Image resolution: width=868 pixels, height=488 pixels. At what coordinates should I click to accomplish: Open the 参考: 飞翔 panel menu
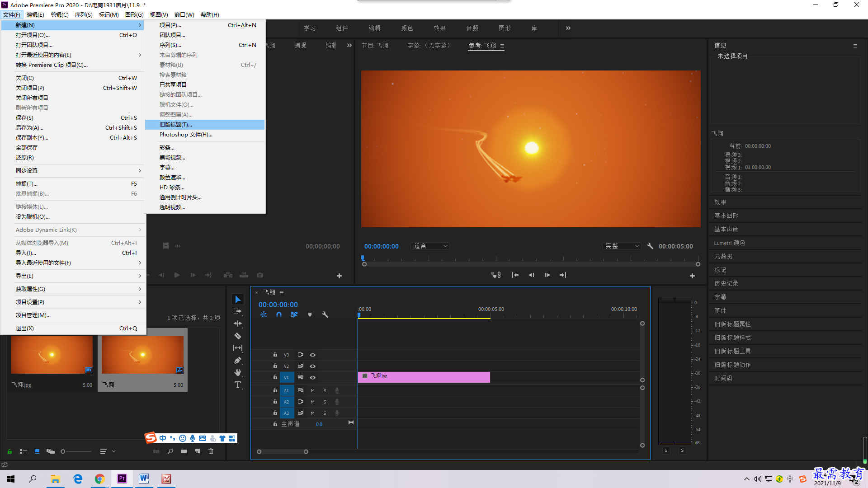click(502, 46)
